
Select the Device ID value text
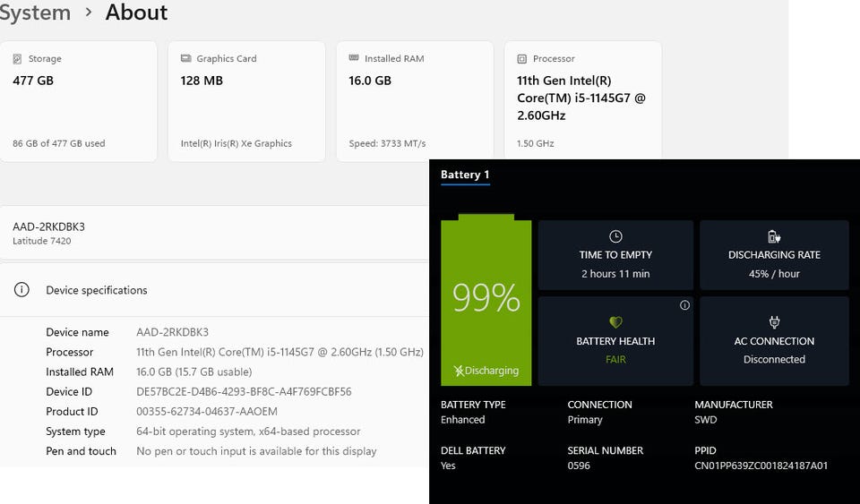point(244,392)
